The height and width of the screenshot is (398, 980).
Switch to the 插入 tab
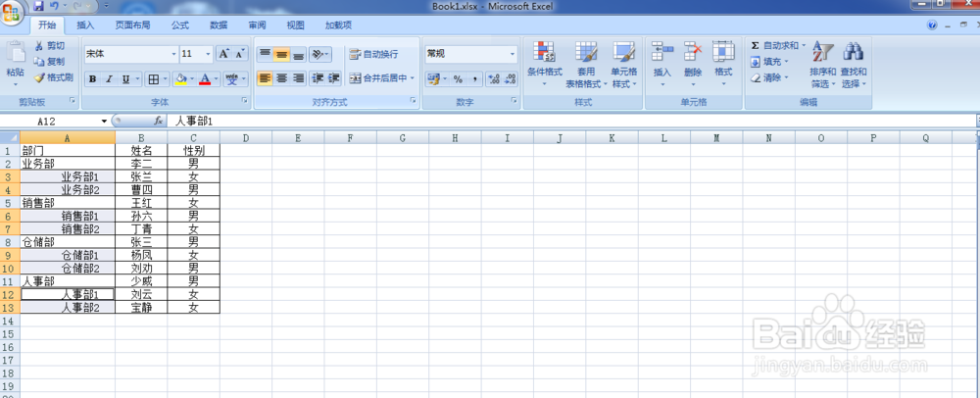(85, 25)
